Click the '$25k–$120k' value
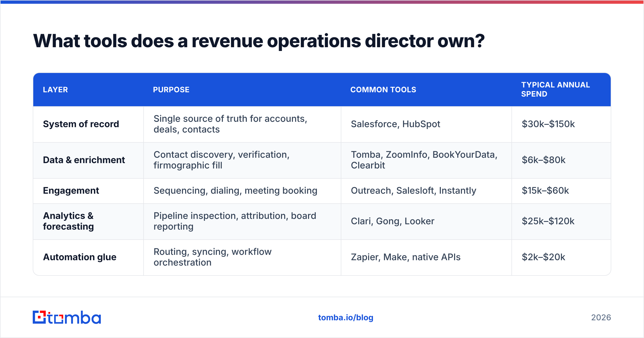Viewport: 644px width, 338px height. (x=548, y=221)
